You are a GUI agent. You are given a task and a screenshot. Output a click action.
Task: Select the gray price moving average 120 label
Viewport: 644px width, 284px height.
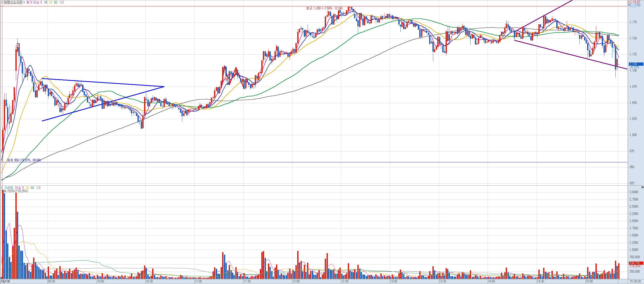tap(61, 2)
